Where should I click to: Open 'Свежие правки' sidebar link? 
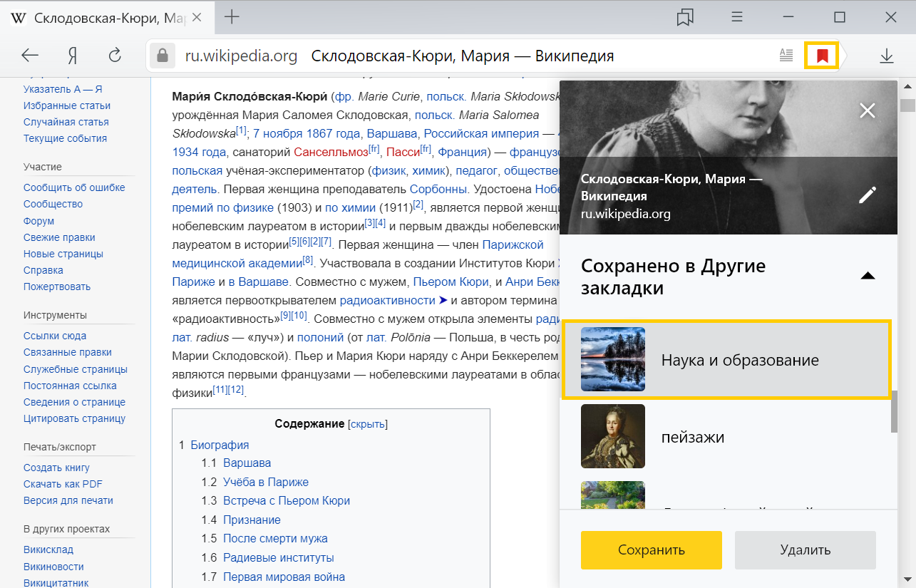59,237
